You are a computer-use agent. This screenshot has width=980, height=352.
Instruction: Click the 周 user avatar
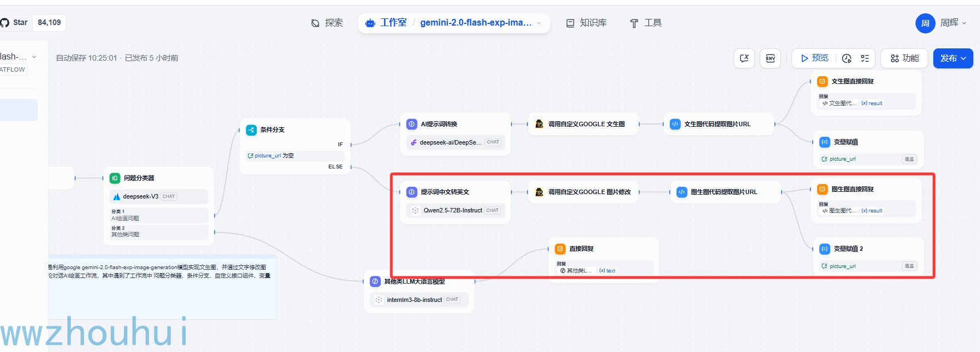(925, 23)
